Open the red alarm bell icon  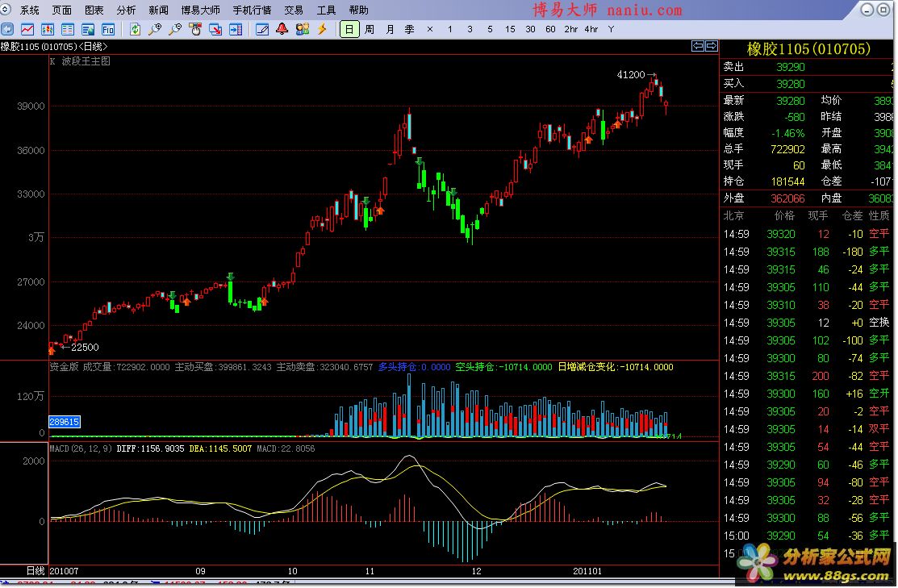[x=282, y=29]
